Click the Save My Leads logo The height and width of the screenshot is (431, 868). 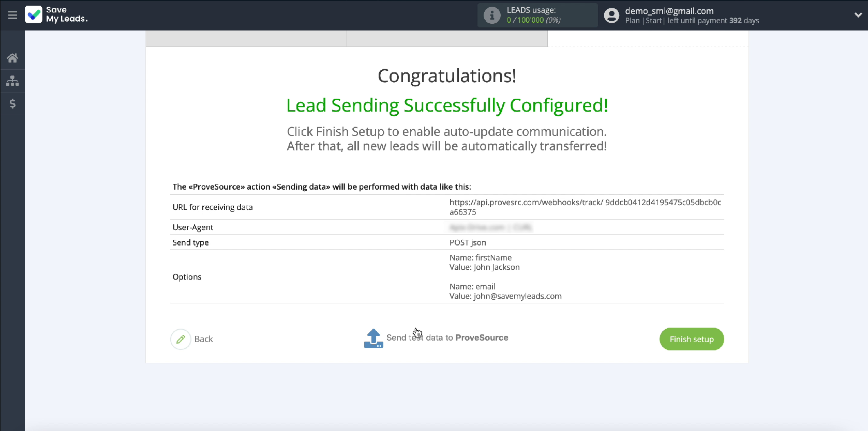coord(56,14)
